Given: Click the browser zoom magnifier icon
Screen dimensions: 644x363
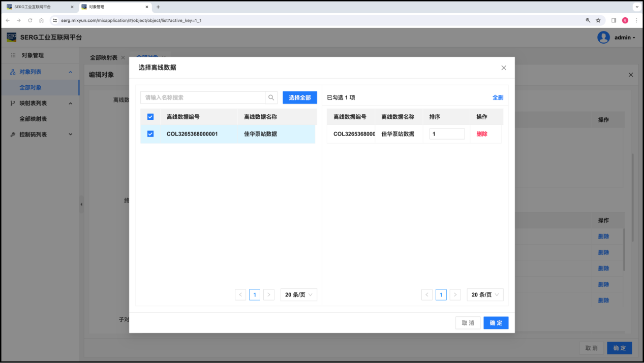Looking at the screenshot, I should point(588,20).
